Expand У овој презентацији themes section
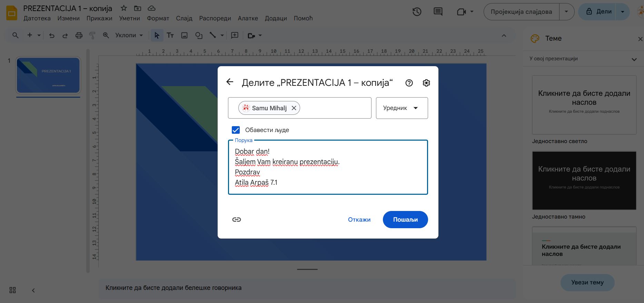This screenshot has width=644, height=303. pos(634,59)
